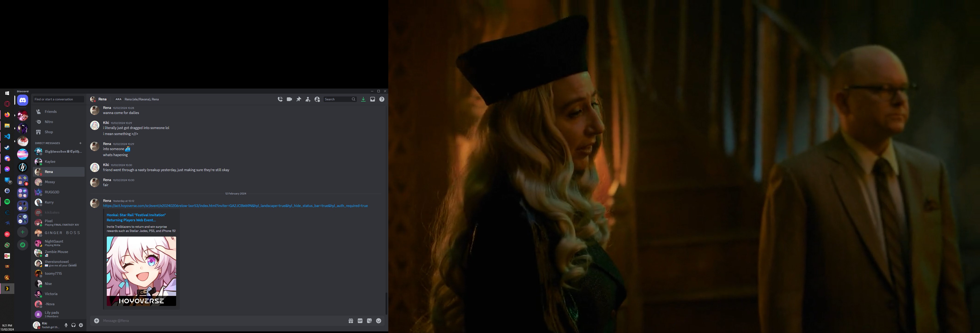The height and width of the screenshot is (333, 980).
Task: Click the server folder with red 3 badge
Action: 22,180
